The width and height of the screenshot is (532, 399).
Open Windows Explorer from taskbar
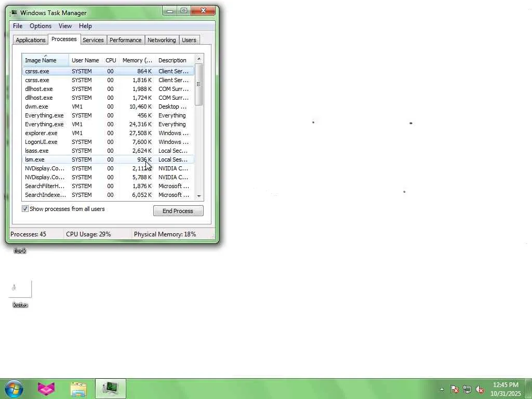[x=79, y=389]
